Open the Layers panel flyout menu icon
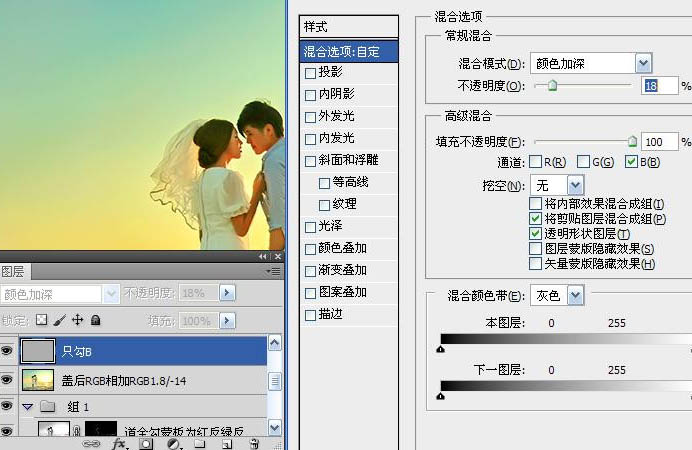Viewport: 692px width, 450px height. [x=275, y=271]
